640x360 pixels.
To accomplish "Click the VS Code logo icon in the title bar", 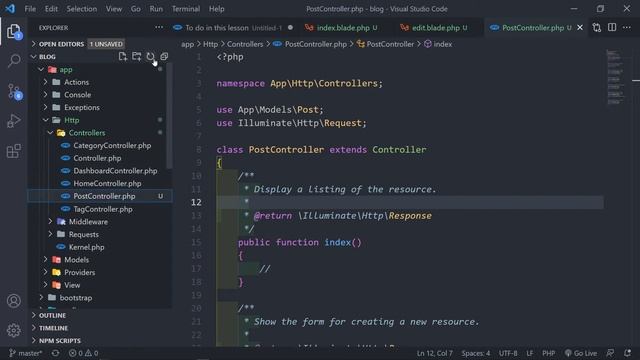I will click(10, 9).
